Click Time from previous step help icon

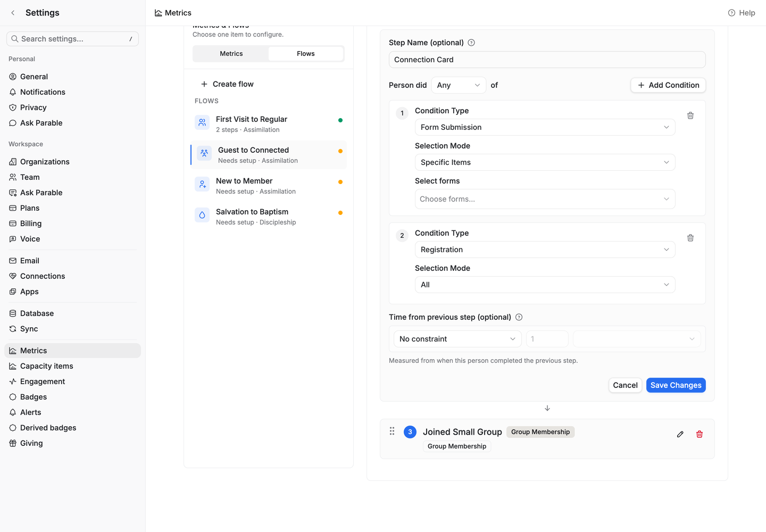519,317
